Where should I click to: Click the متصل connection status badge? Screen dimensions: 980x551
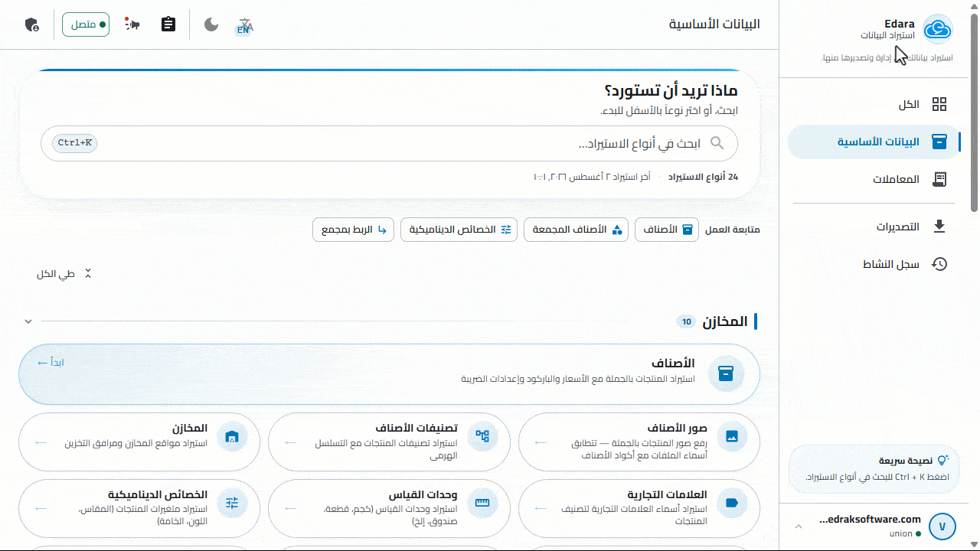click(86, 24)
